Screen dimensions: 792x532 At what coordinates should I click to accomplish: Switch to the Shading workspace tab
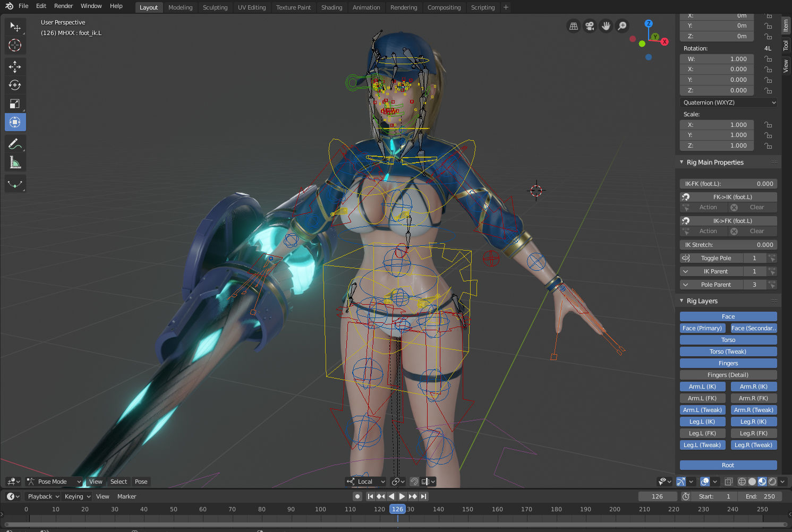click(x=331, y=7)
